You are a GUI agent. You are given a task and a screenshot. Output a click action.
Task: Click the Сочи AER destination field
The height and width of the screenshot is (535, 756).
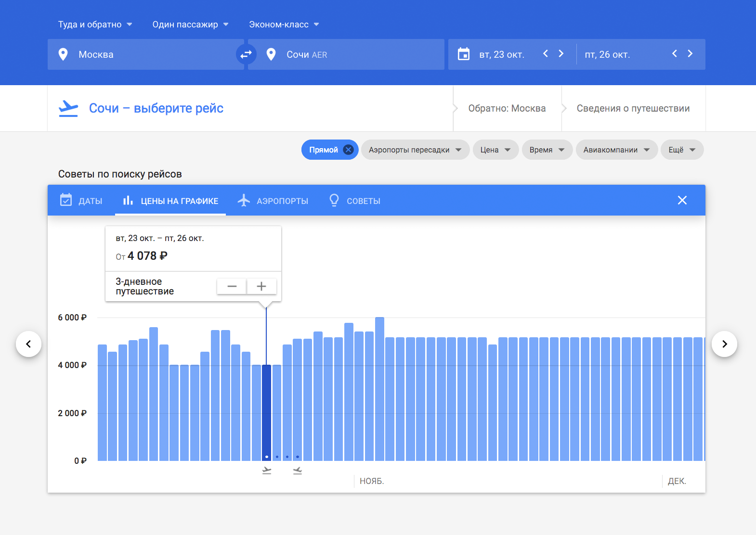[x=346, y=54]
